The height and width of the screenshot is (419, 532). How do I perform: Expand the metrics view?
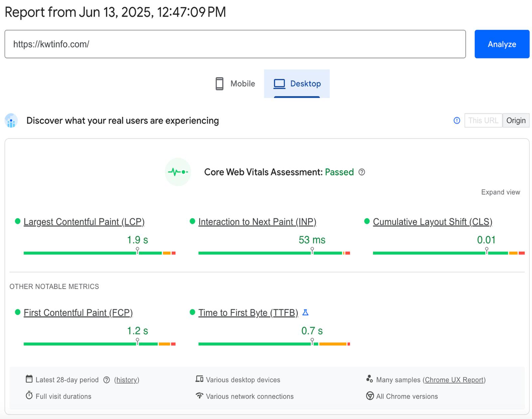pyautogui.click(x=500, y=192)
